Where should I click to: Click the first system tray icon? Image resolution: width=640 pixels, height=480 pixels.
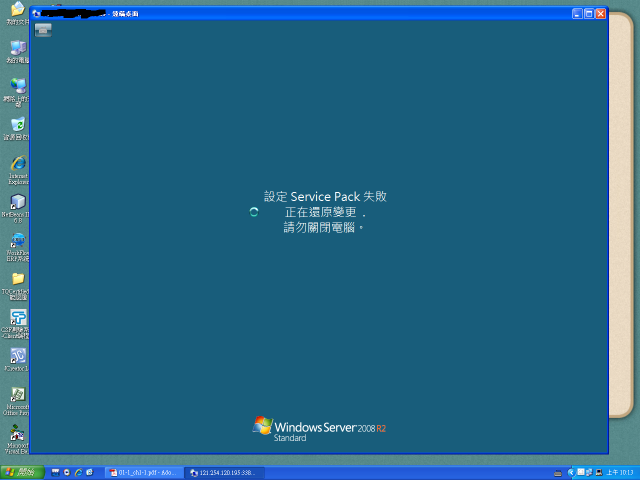581,472
